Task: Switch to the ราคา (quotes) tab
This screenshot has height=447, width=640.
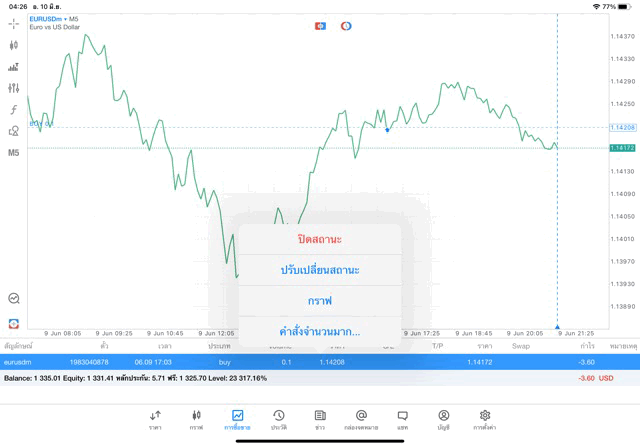Action: pyautogui.click(x=155, y=419)
